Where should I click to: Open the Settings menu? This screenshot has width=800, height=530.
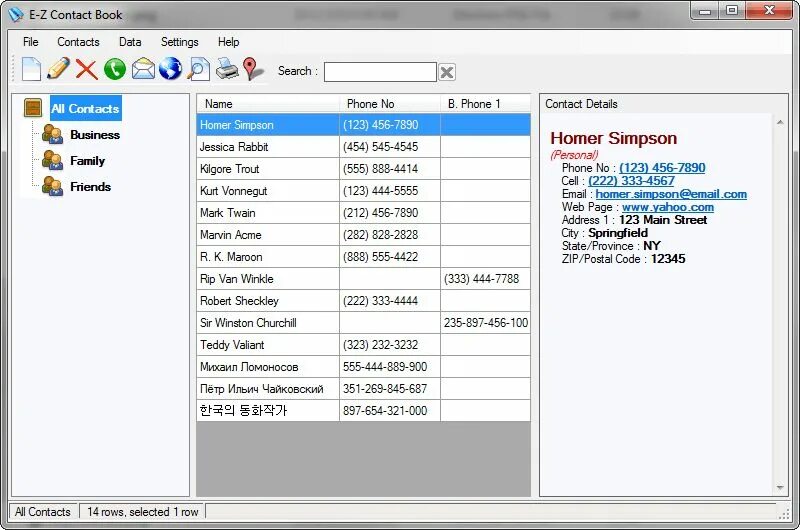[x=180, y=42]
